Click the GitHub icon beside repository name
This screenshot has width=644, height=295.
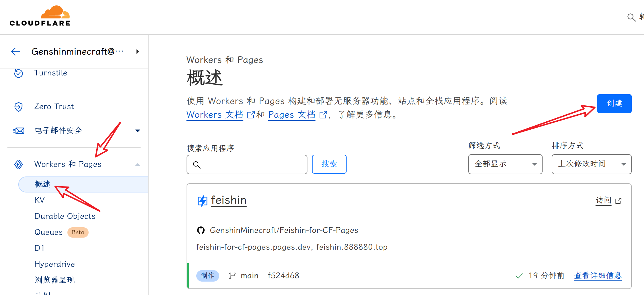(x=201, y=230)
